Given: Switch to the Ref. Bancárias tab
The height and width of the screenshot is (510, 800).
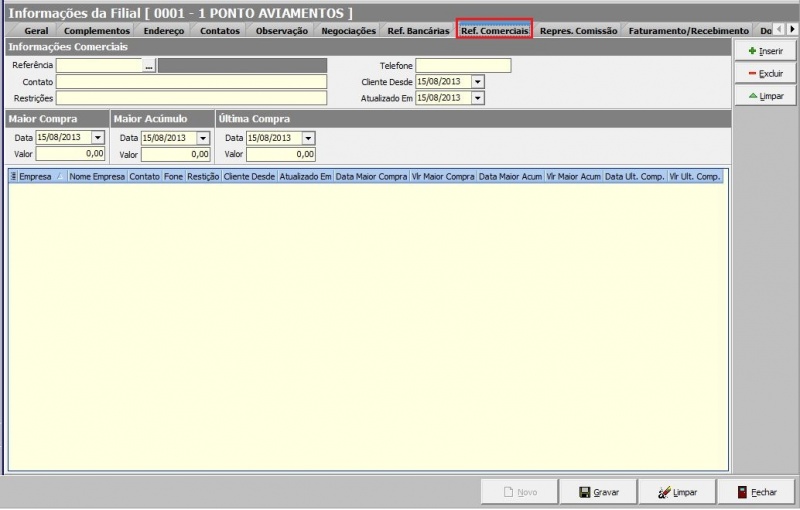Looking at the screenshot, I should point(418,31).
